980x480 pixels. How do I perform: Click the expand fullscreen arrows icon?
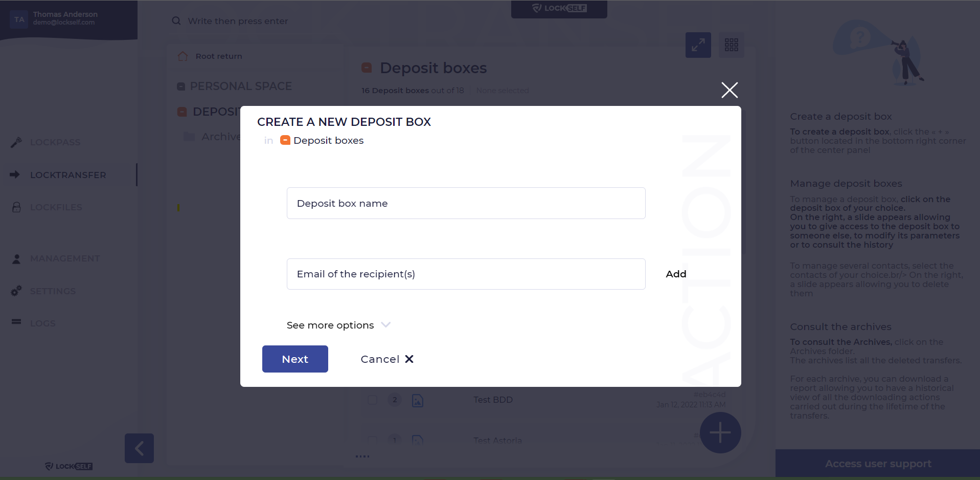click(x=698, y=45)
